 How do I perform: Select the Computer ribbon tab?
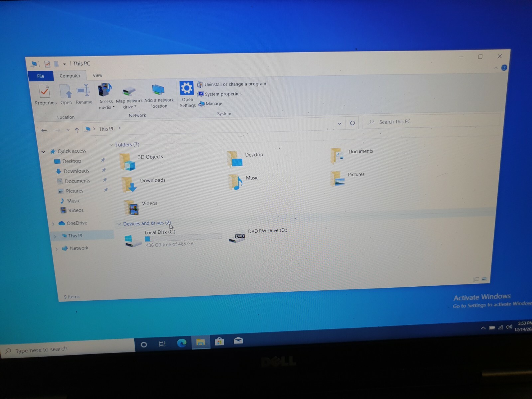(x=70, y=76)
